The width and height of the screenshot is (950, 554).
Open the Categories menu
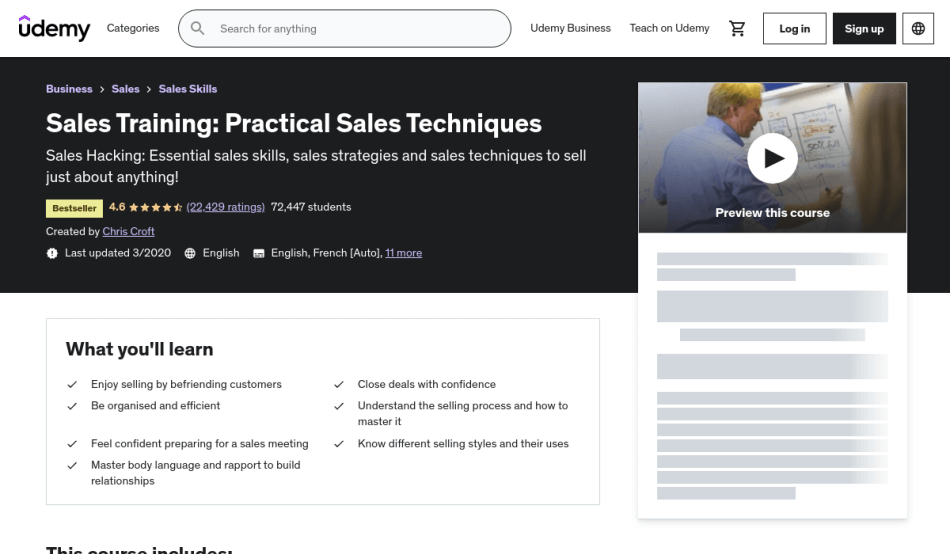coord(133,28)
